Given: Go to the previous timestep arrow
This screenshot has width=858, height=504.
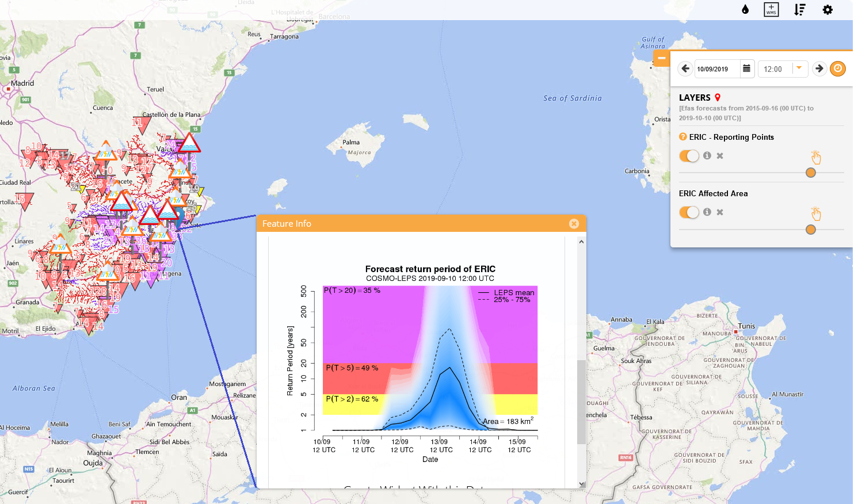Looking at the screenshot, I should [x=685, y=68].
